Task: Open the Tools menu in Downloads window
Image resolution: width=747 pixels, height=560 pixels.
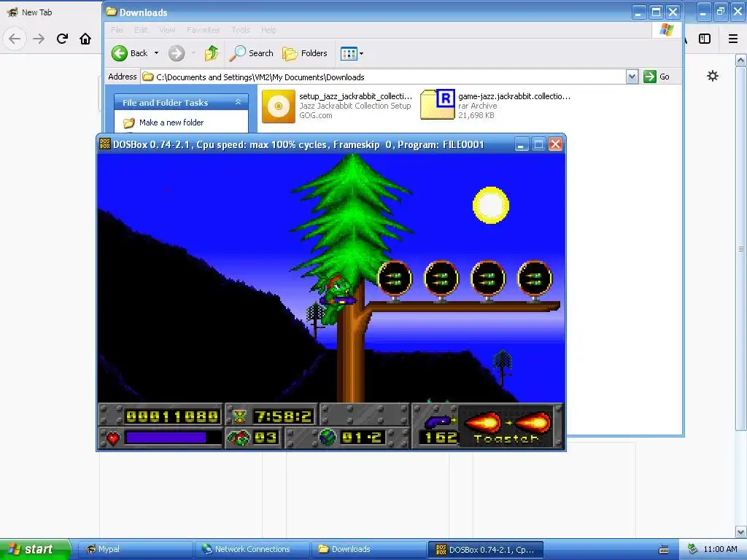Action: [x=241, y=30]
